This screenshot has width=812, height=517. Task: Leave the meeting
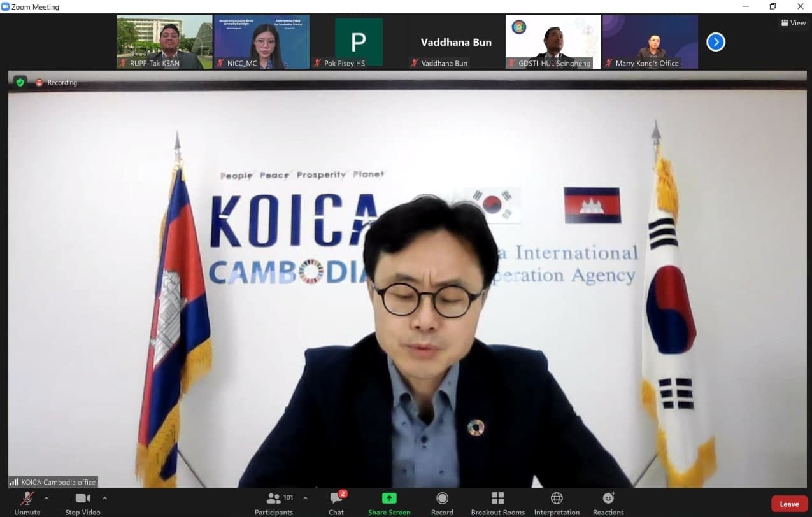pos(789,504)
